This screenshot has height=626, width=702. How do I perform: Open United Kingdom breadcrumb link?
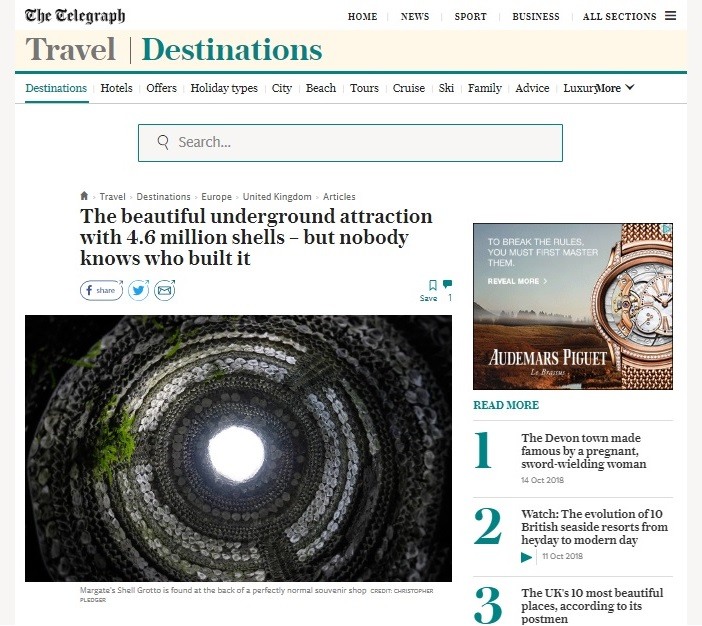(277, 197)
